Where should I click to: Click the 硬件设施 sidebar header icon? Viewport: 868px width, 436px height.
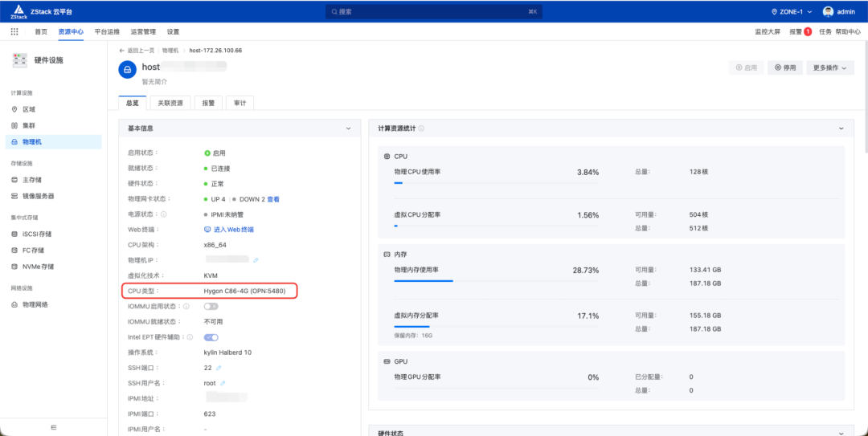20,60
